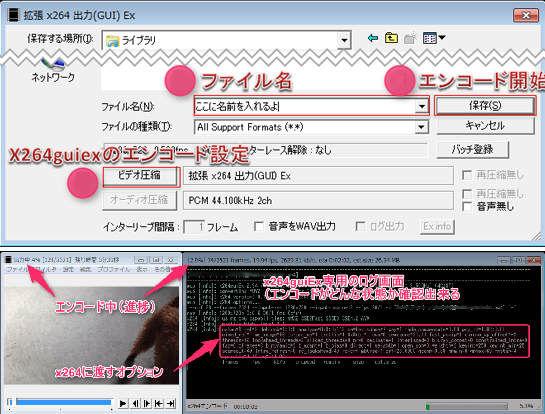545x414 pixels.
Task: Expand the ファイルの種類 format dropdown
Action: (421, 127)
